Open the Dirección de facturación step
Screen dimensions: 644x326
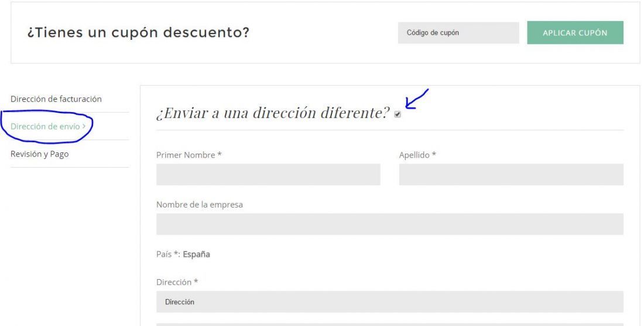coord(56,99)
